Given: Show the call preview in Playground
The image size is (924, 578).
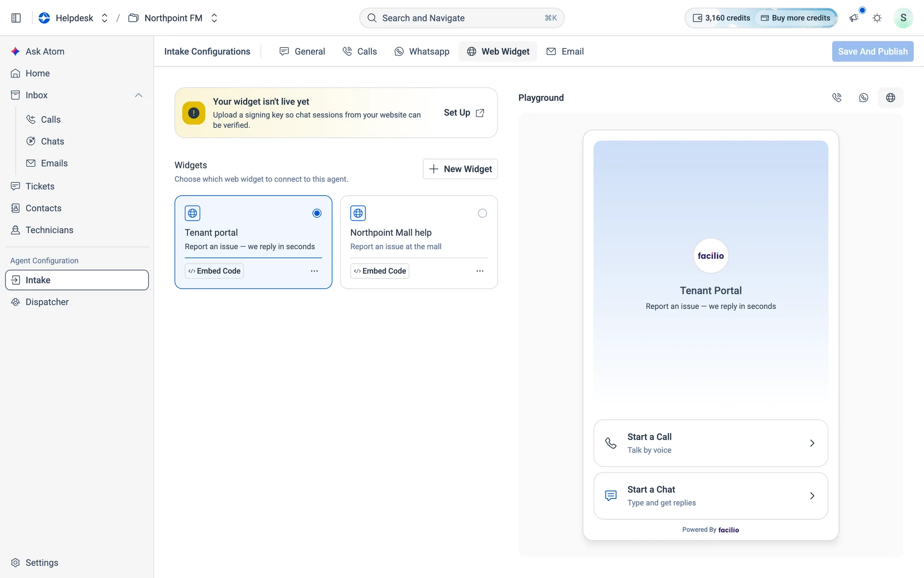Looking at the screenshot, I should coord(837,98).
